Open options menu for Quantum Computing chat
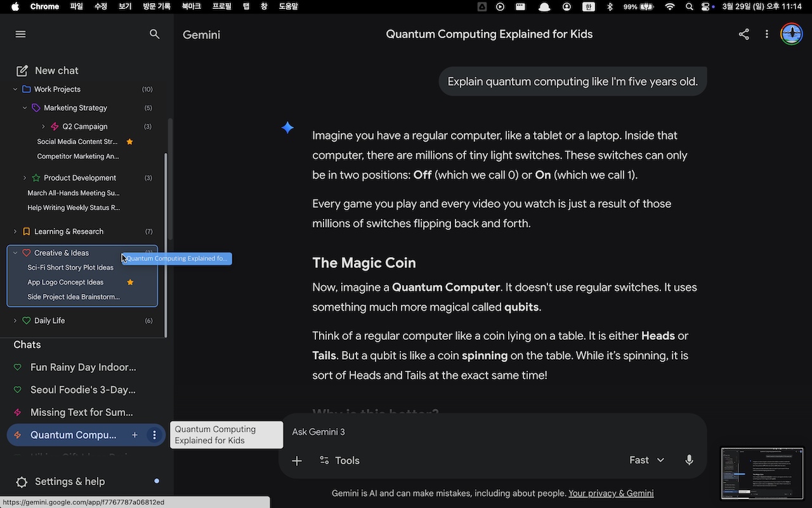Image resolution: width=812 pixels, height=508 pixels. click(154, 435)
